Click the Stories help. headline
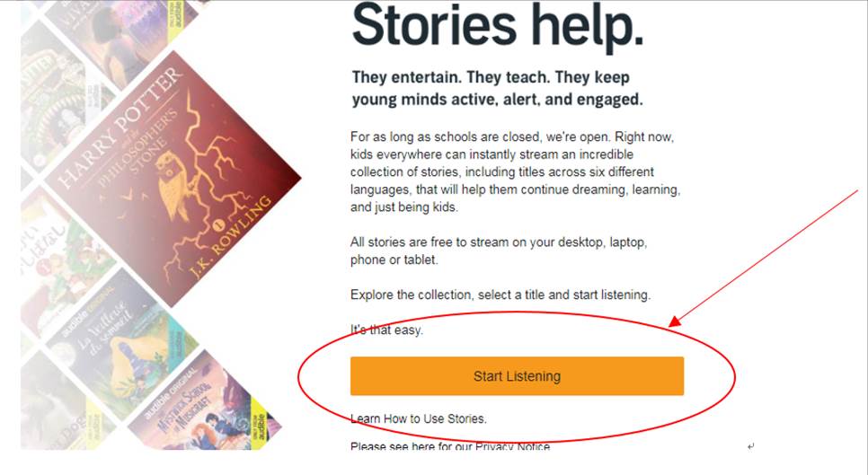The image size is (868, 475). 498,25
